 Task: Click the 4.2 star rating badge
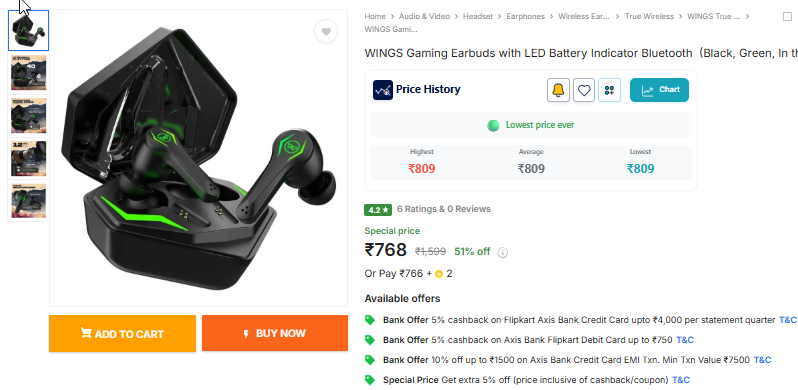[378, 209]
